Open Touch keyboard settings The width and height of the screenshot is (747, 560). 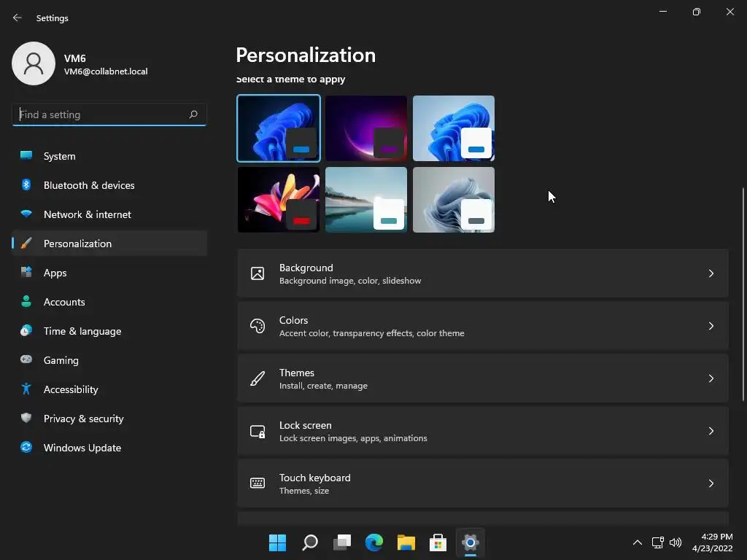click(483, 483)
